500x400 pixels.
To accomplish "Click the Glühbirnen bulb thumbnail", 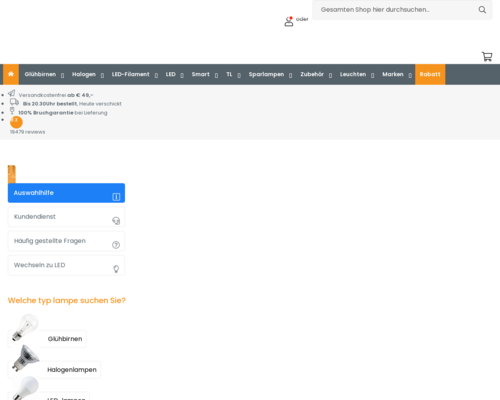I will [x=25, y=327].
